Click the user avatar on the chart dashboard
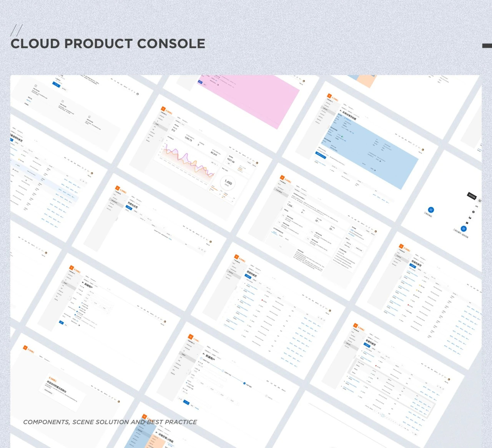Viewport: 492px width, 448px height. (x=257, y=163)
